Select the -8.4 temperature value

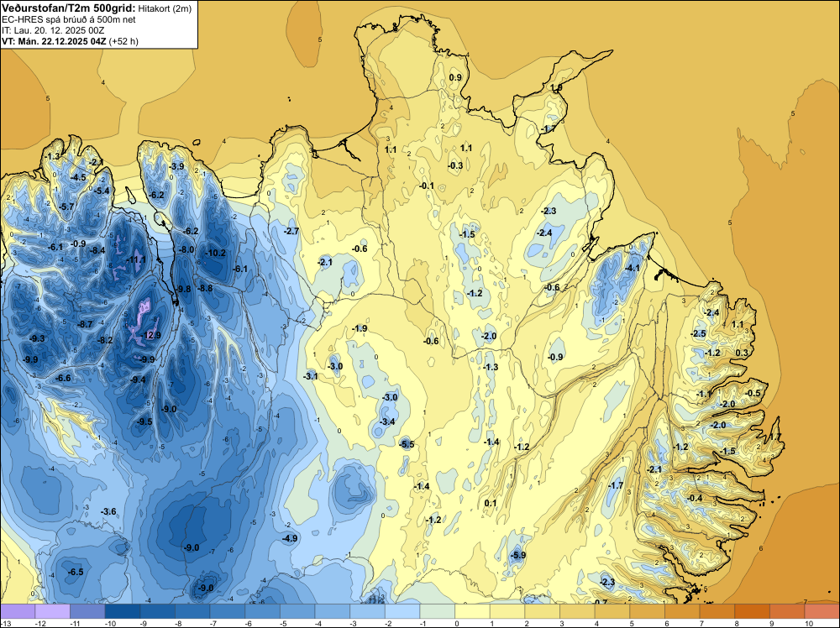(x=97, y=250)
